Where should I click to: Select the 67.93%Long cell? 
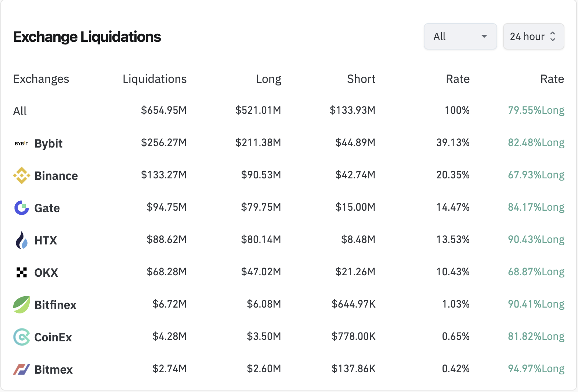(x=536, y=175)
